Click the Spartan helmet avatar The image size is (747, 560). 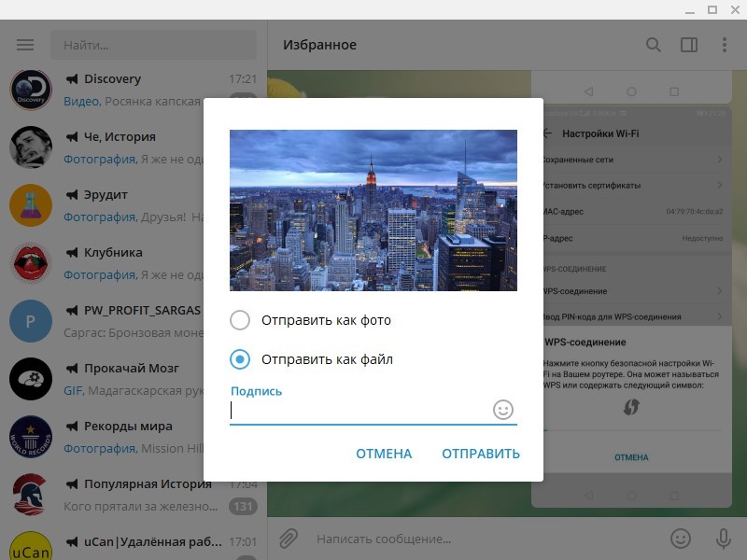[31, 495]
